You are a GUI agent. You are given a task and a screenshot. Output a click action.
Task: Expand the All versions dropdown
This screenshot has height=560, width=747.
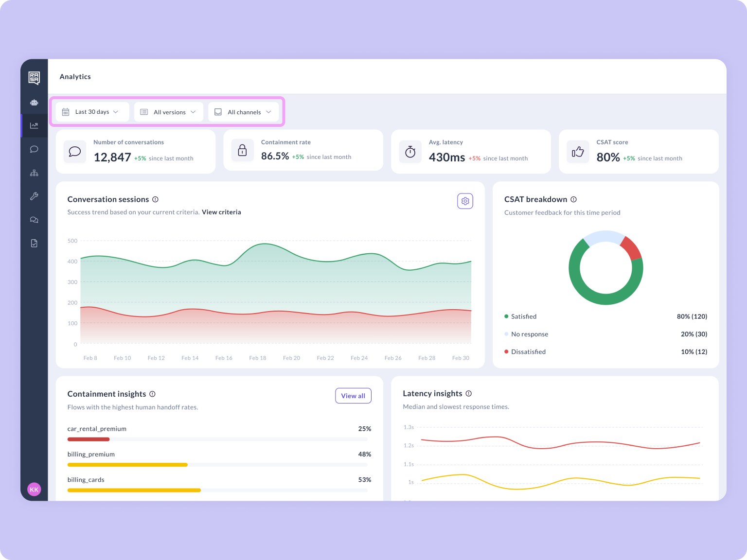click(x=168, y=112)
